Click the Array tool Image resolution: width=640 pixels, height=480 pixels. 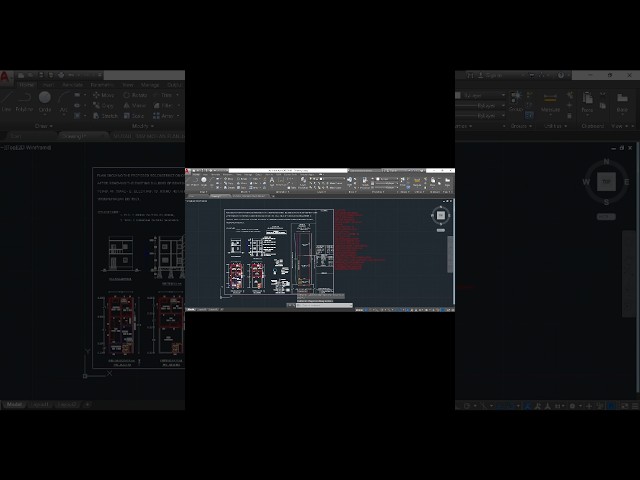163,116
